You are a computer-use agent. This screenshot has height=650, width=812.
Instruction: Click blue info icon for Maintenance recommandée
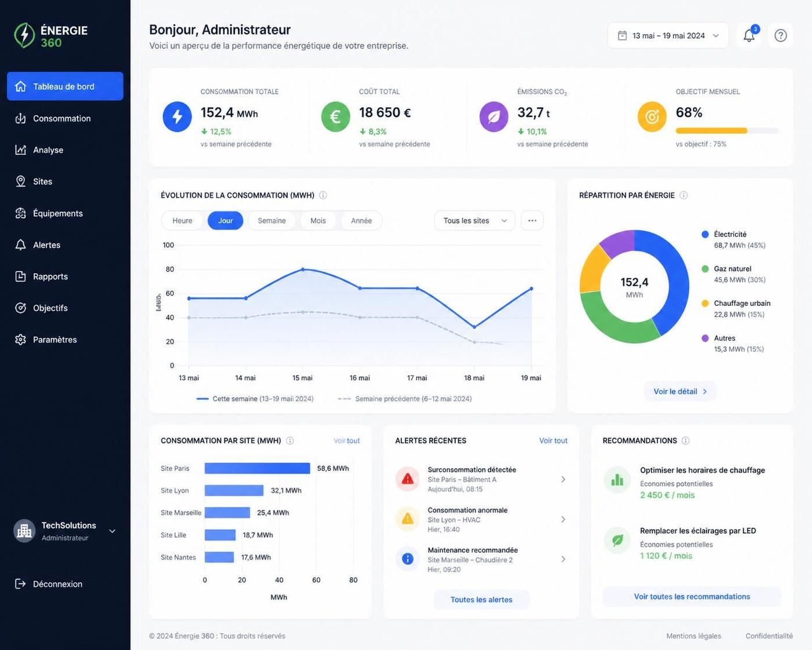point(408,559)
